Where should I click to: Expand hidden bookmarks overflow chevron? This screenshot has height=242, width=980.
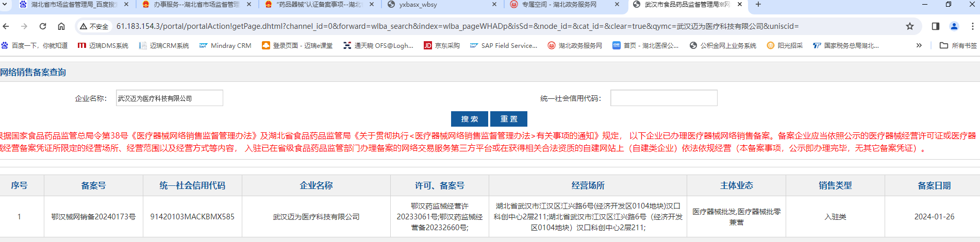(x=919, y=45)
